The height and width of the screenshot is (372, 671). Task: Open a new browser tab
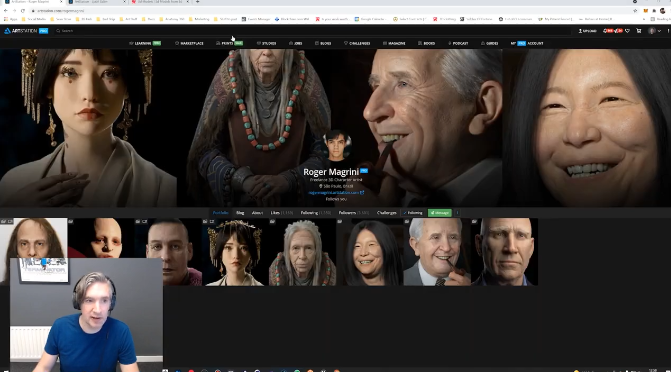tap(197, 2)
